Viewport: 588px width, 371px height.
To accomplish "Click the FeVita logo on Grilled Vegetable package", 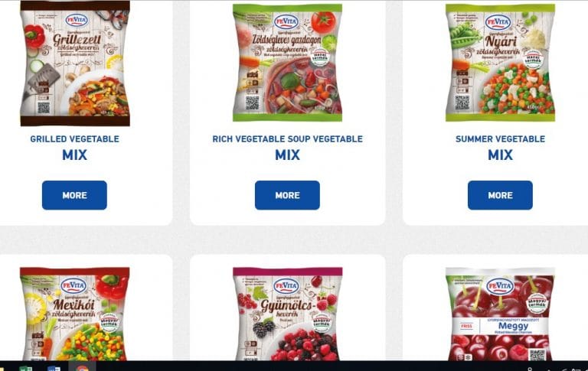I will click(77, 21).
